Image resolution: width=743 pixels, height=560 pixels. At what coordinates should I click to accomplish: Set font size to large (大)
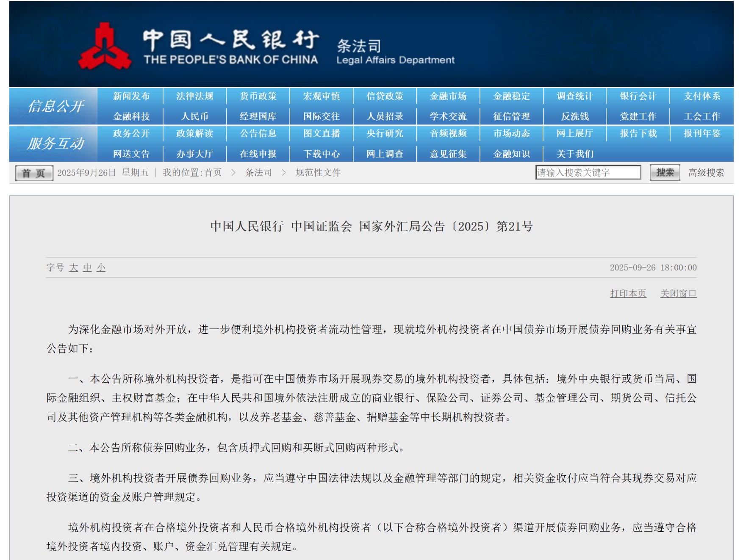coord(74,268)
